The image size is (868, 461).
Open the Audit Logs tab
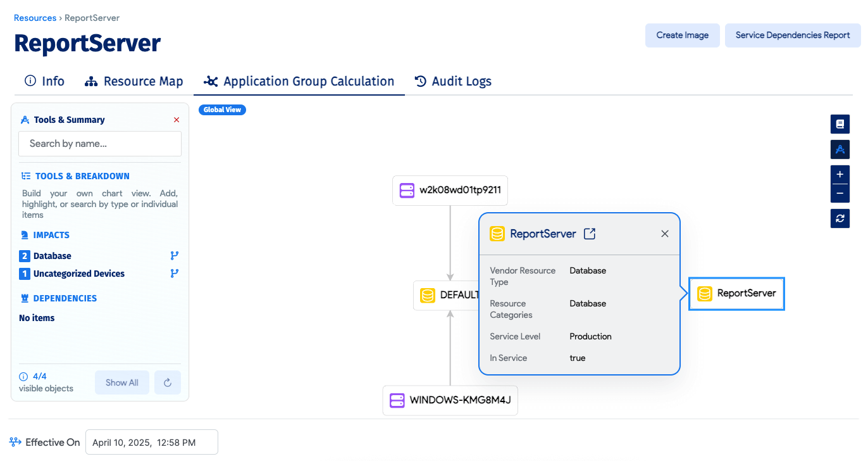pyautogui.click(x=452, y=81)
